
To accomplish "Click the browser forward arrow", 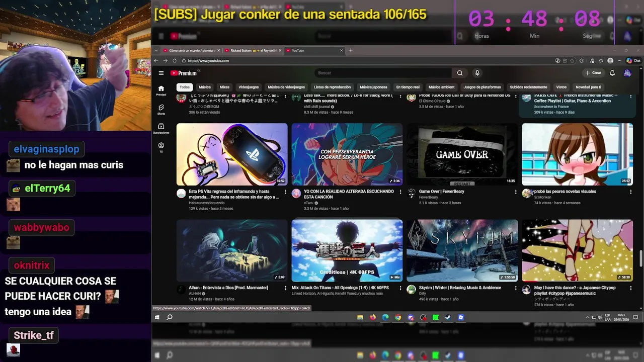I will click(165, 60).
